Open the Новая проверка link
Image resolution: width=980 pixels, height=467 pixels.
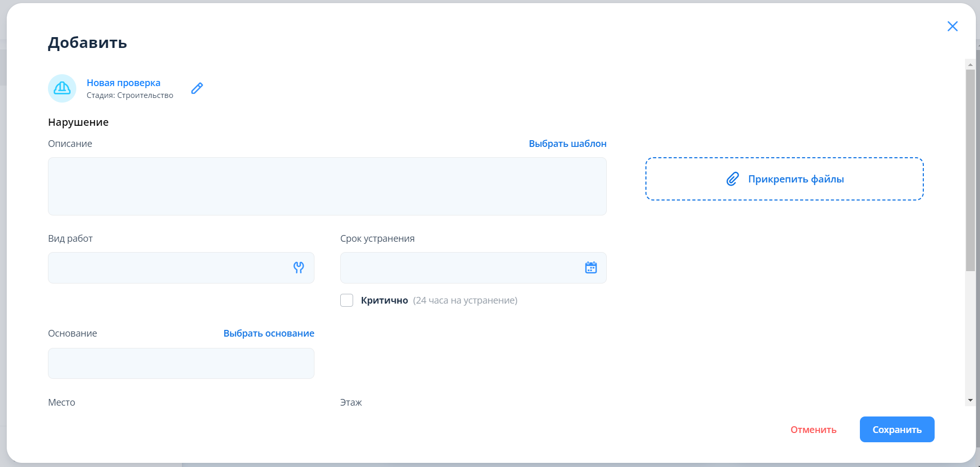[x=123, y=83]
